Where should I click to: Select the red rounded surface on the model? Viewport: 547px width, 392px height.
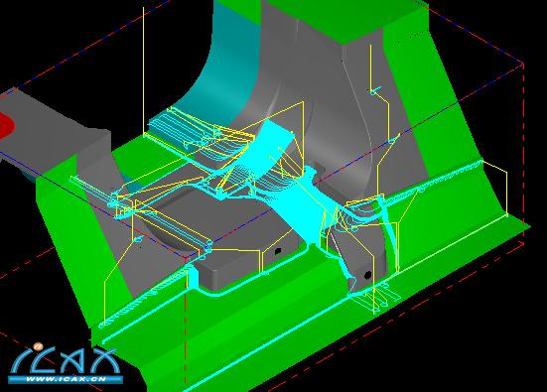pyautogui.click(x=6, y=125)
